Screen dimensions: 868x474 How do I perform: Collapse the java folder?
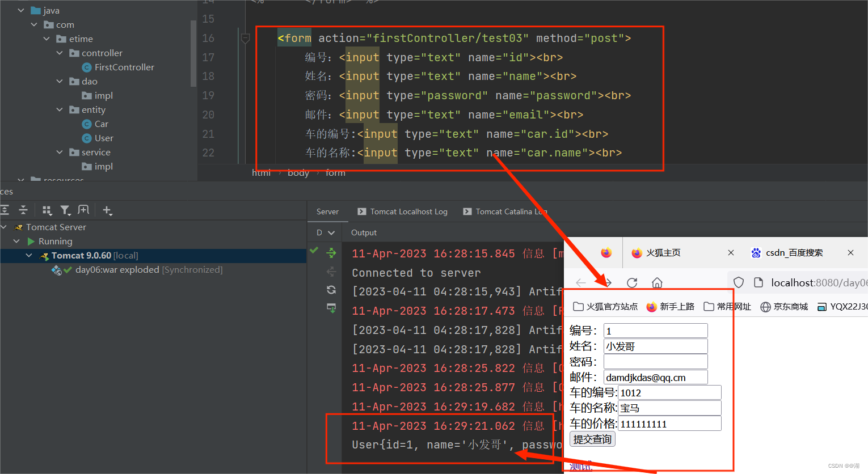tap(21, 10)
